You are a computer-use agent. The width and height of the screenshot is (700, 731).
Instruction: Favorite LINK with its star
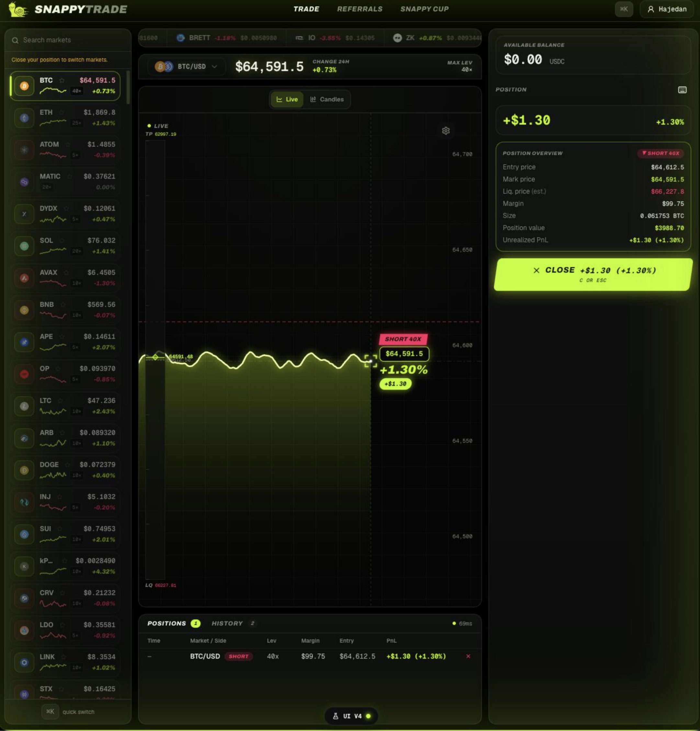(63, 657)
